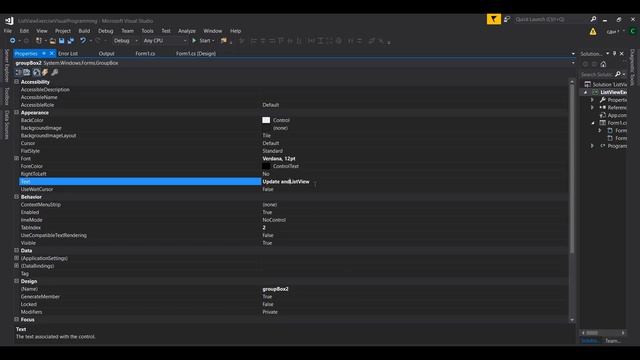Click the Search Solution Explorer field
Image resolution: width=640 pixels, height=360 pixels.
[597, 74]
